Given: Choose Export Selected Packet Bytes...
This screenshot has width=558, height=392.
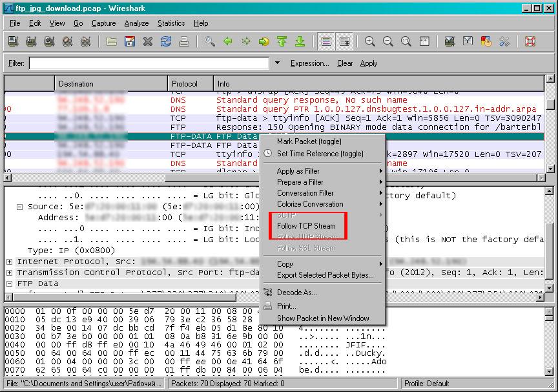Looking at the screenshot, I should coord(323,275).
